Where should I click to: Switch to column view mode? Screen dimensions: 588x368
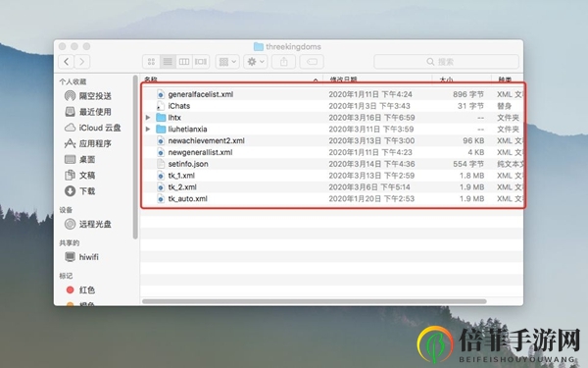(x=184, y=62)
